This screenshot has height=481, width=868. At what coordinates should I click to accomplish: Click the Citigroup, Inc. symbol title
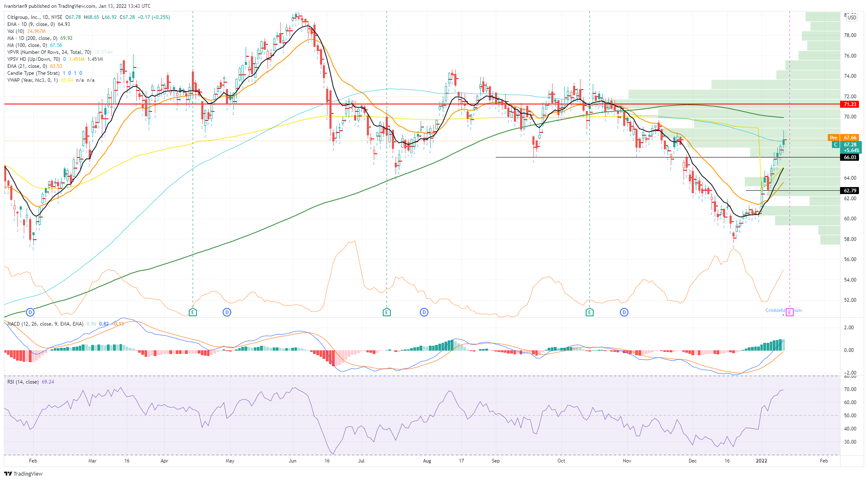(x=23, y=17)
